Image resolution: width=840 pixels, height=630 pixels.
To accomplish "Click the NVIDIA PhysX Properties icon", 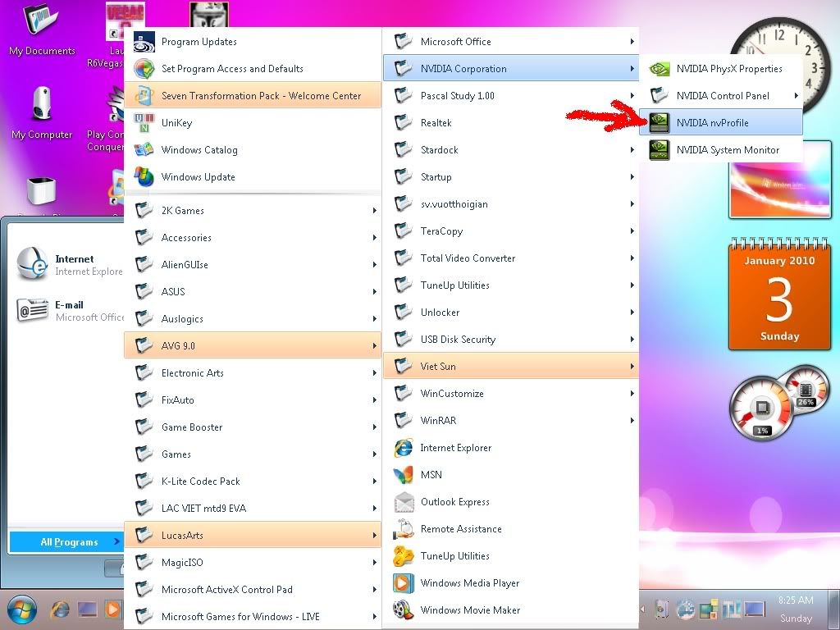I will tap(659, 69).
